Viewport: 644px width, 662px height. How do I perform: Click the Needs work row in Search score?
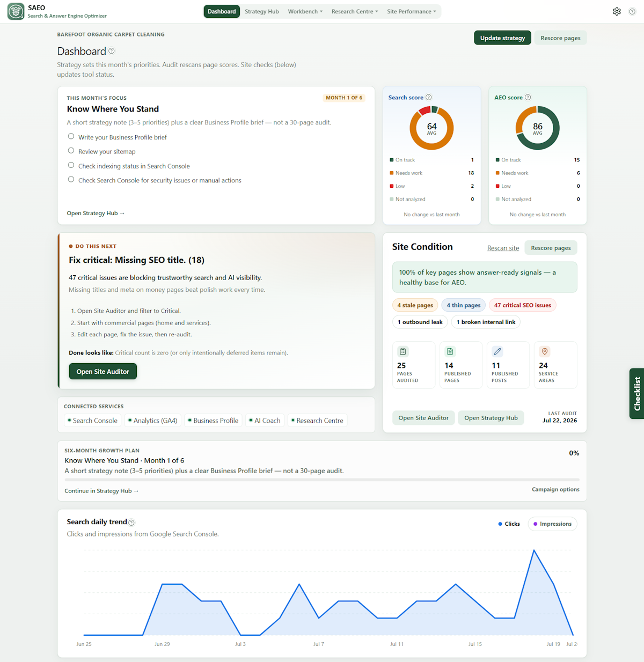click(431, 173)
